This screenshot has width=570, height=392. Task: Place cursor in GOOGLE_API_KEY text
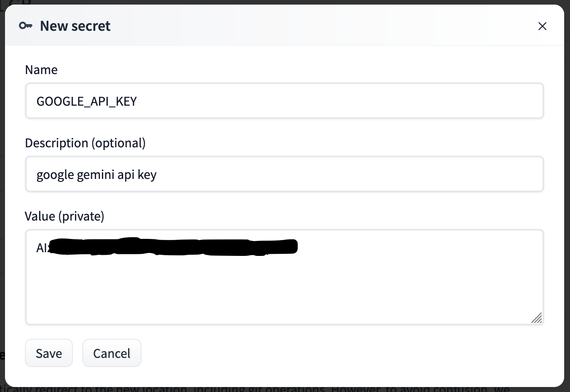[x=87, y=101]
